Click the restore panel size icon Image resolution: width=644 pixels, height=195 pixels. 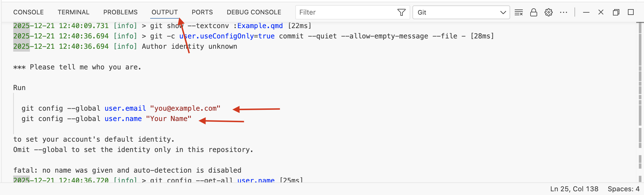coord(616,12)
